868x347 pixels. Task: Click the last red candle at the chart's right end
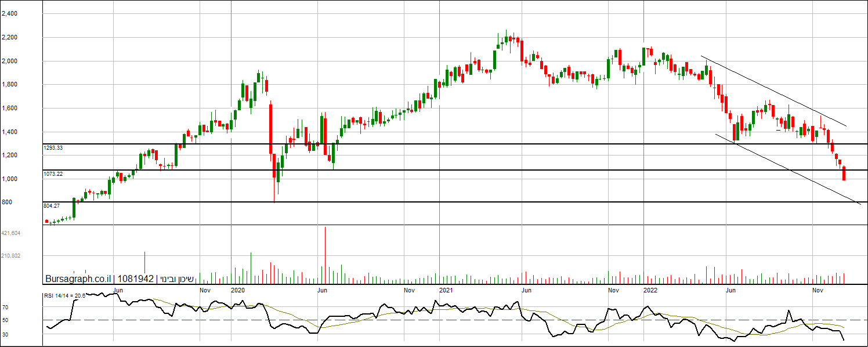(844, 173)
